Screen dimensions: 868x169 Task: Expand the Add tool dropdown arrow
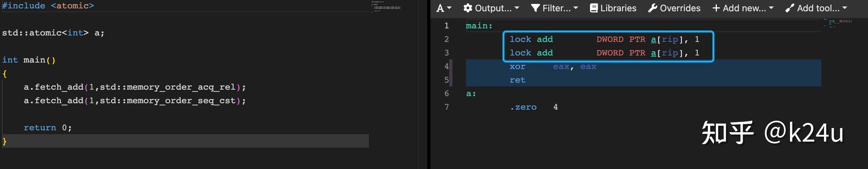(x=845, y=8)
